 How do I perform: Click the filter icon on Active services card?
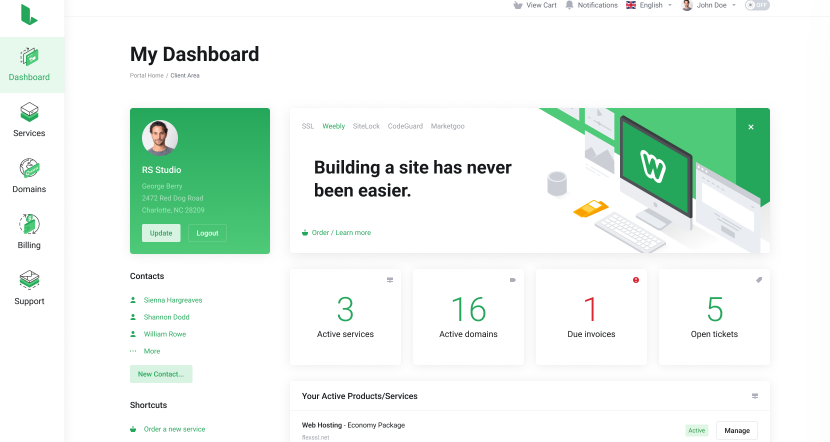[390, 280]
